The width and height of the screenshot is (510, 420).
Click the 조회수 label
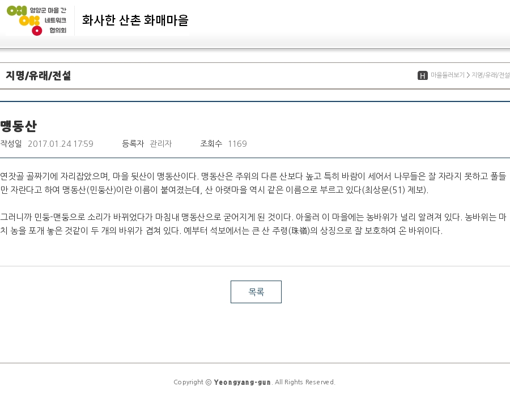[211, 143]
